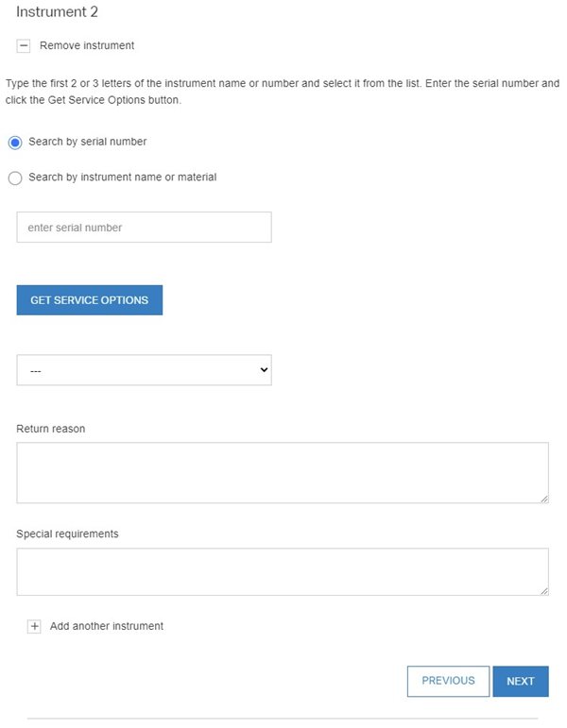This screenshot has width=567, height=728.
Task: Click the Add another instrument link text
Action: [x=107, y=626]
